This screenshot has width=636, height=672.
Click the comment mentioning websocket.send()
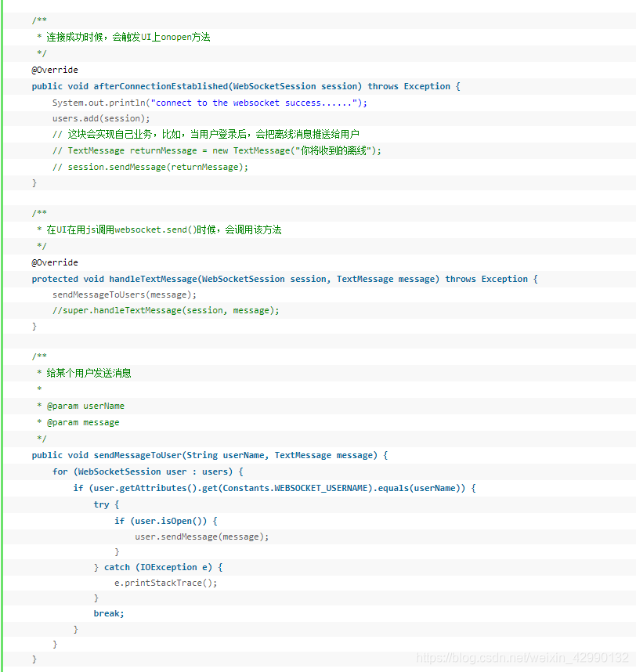(x=159, y=230)
